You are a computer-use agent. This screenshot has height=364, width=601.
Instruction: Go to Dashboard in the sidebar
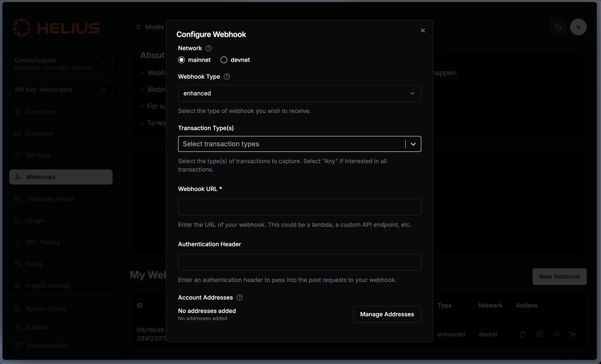[61, 112]
